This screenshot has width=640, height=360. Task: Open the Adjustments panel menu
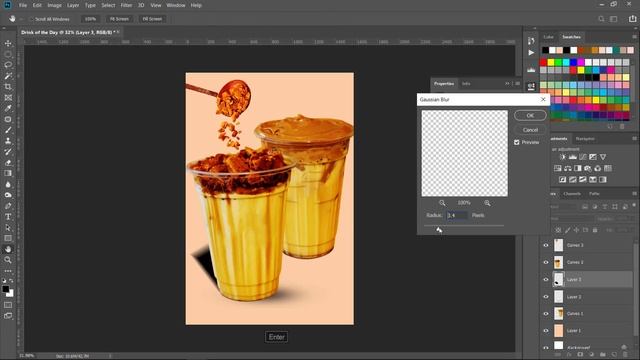click(635, 139)
